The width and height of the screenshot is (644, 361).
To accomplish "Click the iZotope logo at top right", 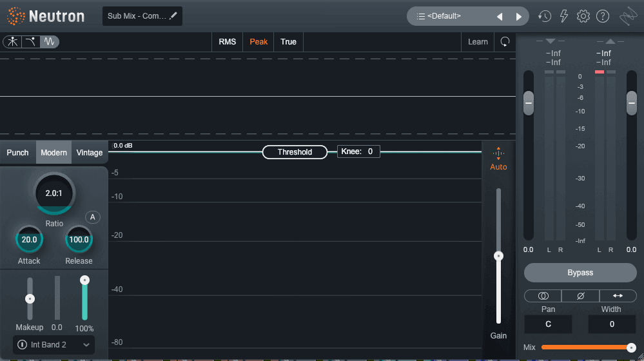I will [629, 16].
